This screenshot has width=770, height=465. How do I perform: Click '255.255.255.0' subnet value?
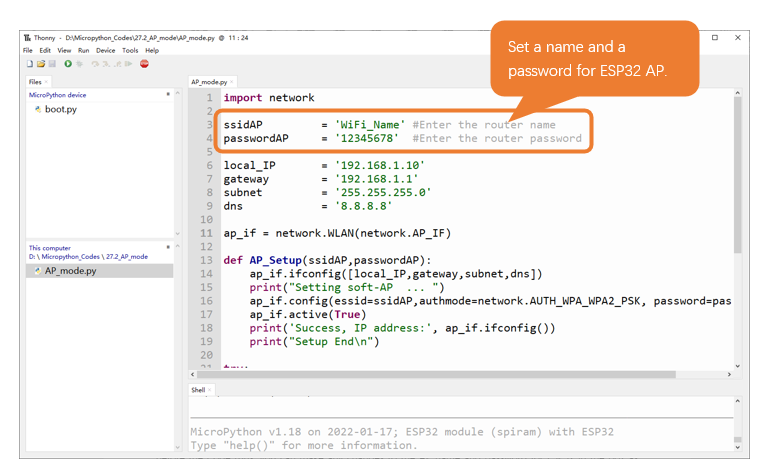click(383, 192)
